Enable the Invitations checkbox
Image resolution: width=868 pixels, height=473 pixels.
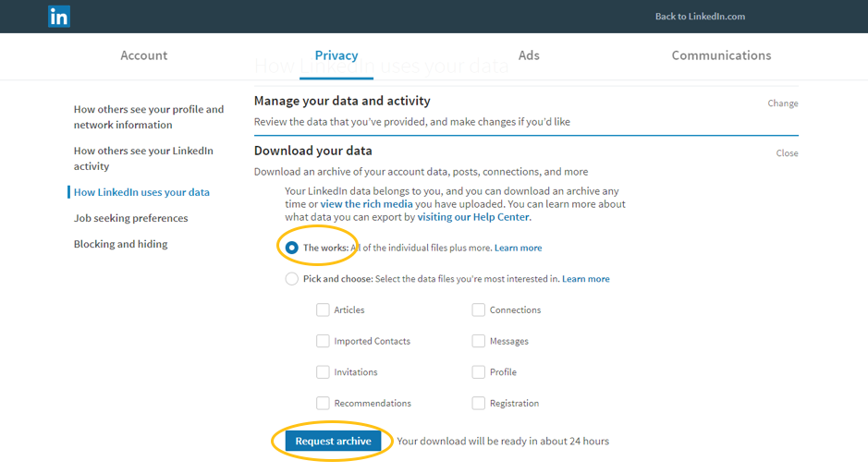(x=323, y=371)
